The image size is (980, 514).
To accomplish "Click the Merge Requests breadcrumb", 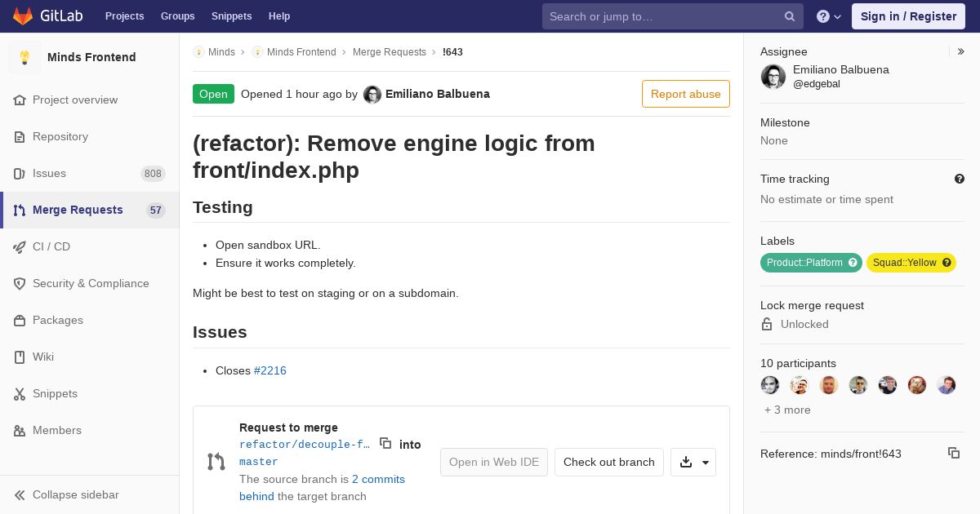I will coord(390,51).
